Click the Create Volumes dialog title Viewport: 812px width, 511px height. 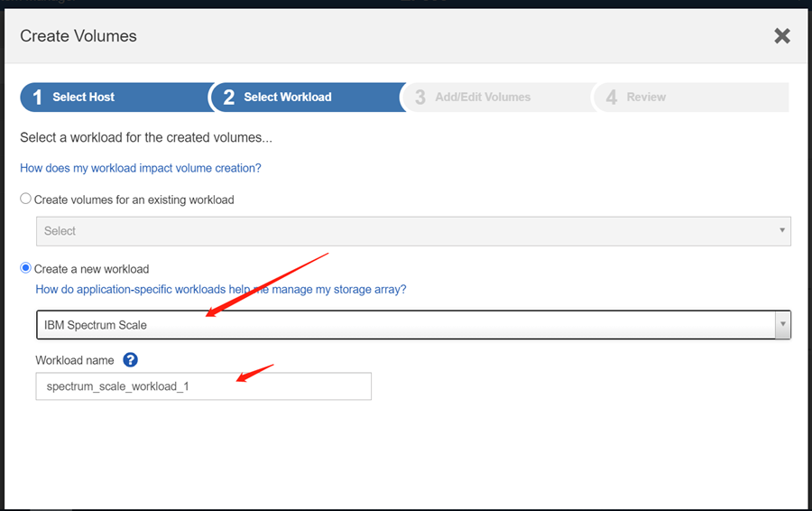tap(78, 36)
